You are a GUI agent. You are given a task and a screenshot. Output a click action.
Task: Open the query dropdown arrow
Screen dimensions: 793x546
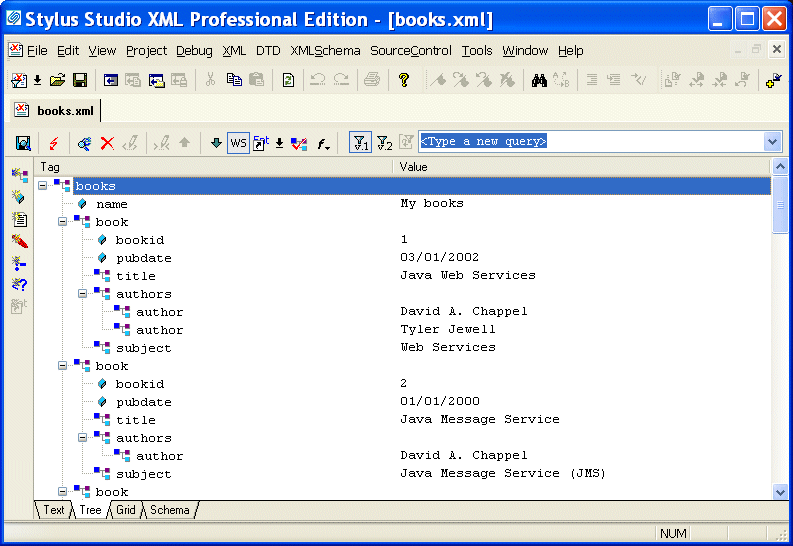pyautogui.click(x=771, y=142)
